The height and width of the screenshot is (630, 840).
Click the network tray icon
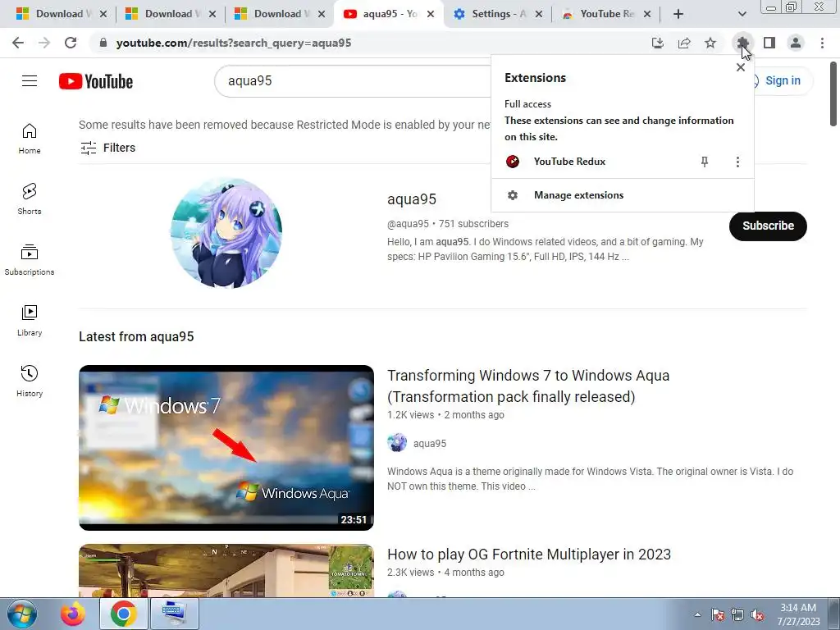737,615
